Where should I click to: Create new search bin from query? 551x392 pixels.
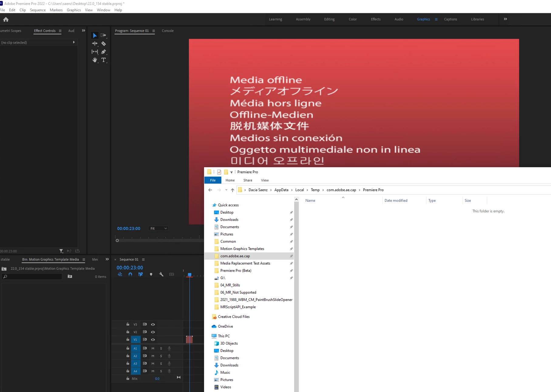[x=70, y=276]
